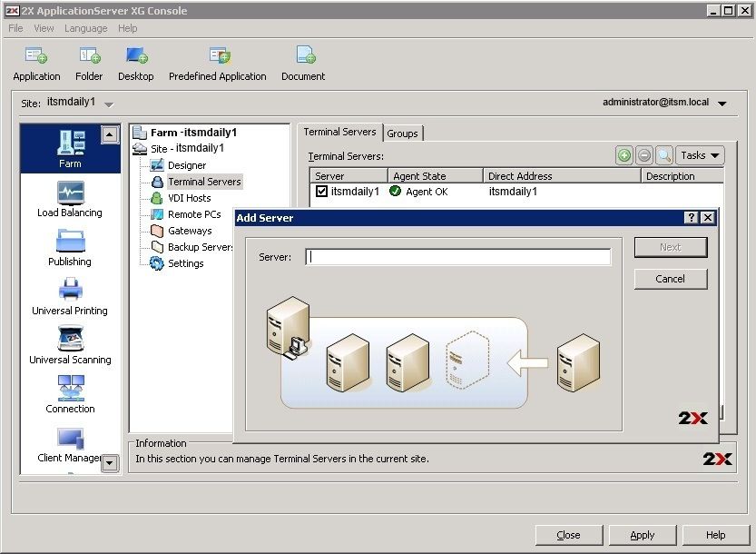
Task: Click the Apply button
Action: pos(643,535)
